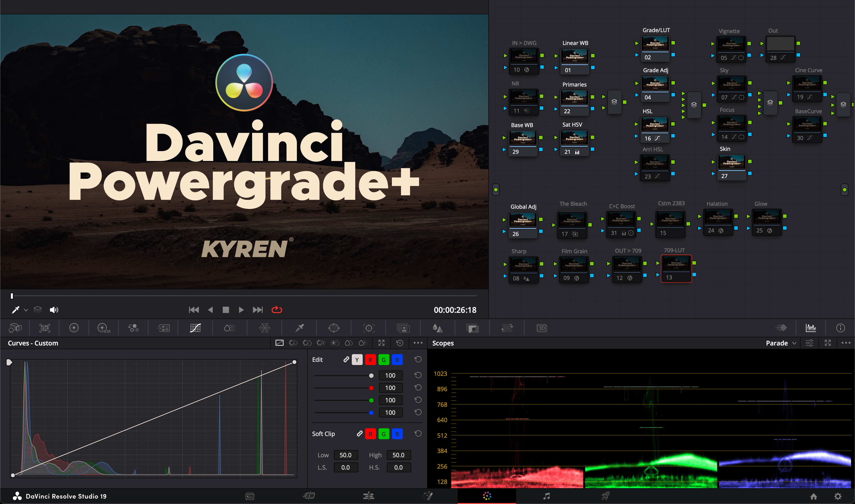This screenshot has width=855, height=504.
Task: Reset the Soft Clip settings
Action: pyautogui.click(x=418, y=434)
